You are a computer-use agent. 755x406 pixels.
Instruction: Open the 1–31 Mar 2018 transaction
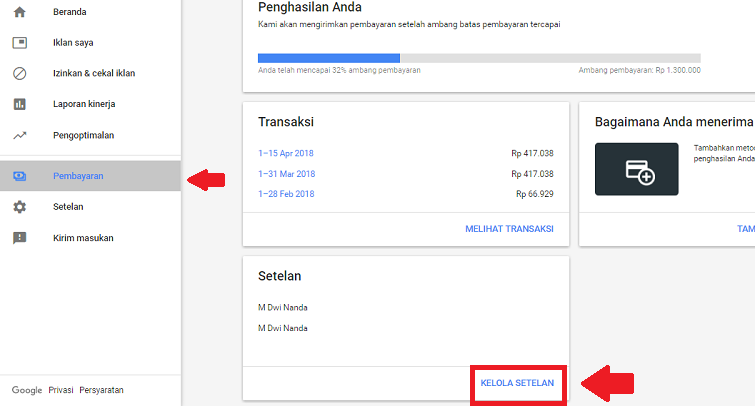(287, 174)
